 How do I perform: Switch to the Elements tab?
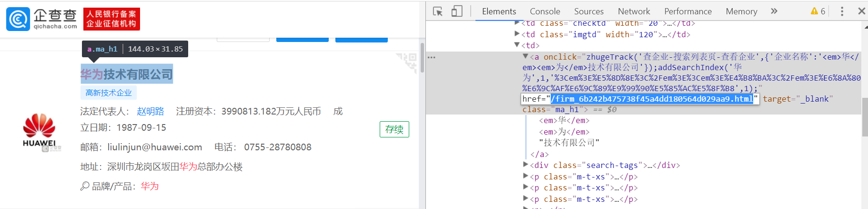pos(499,11)
